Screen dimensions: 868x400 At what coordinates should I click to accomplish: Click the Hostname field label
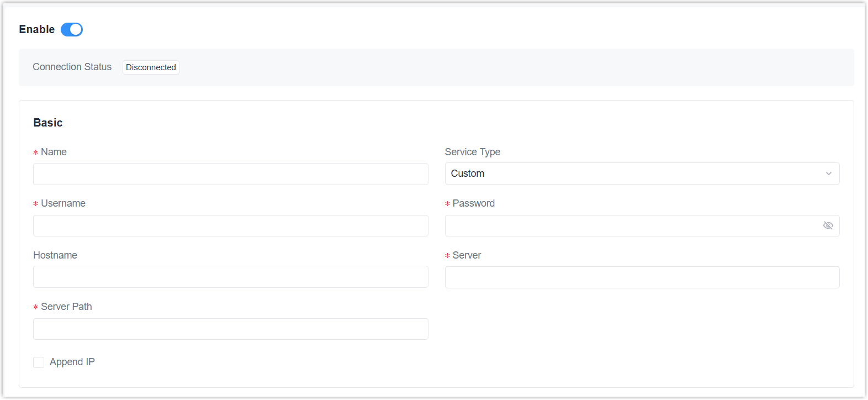point(55,255)
